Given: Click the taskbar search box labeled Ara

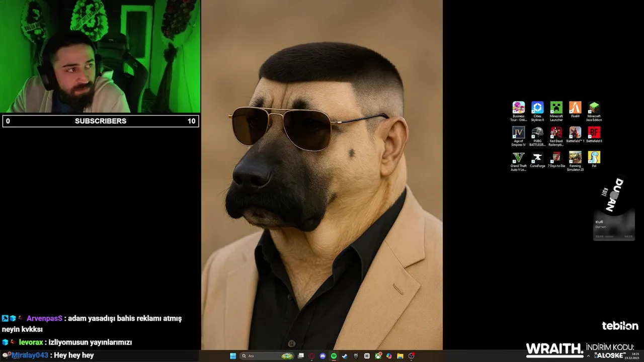Looking at the screenshot, I should 267,356.
